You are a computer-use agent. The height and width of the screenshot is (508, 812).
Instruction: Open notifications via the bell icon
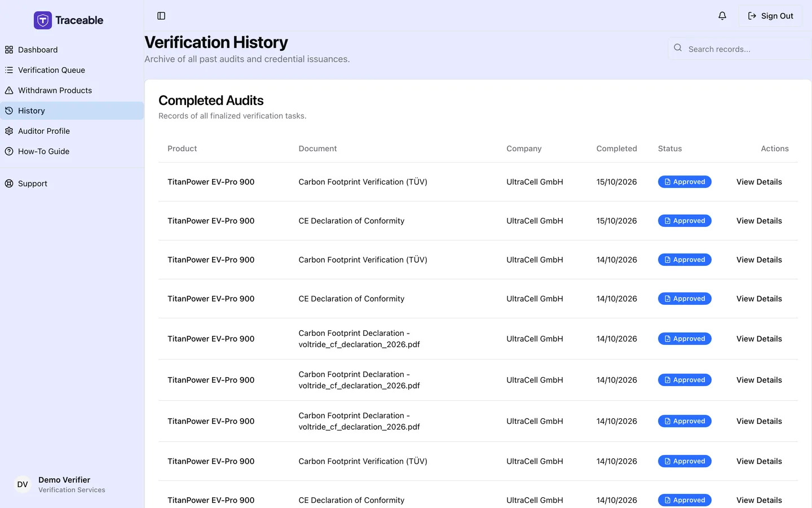pos(722,16)
